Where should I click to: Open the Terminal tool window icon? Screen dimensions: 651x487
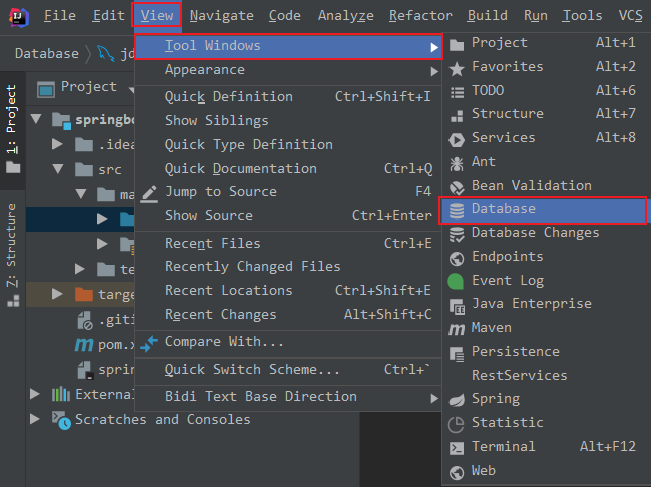[457, 447]
